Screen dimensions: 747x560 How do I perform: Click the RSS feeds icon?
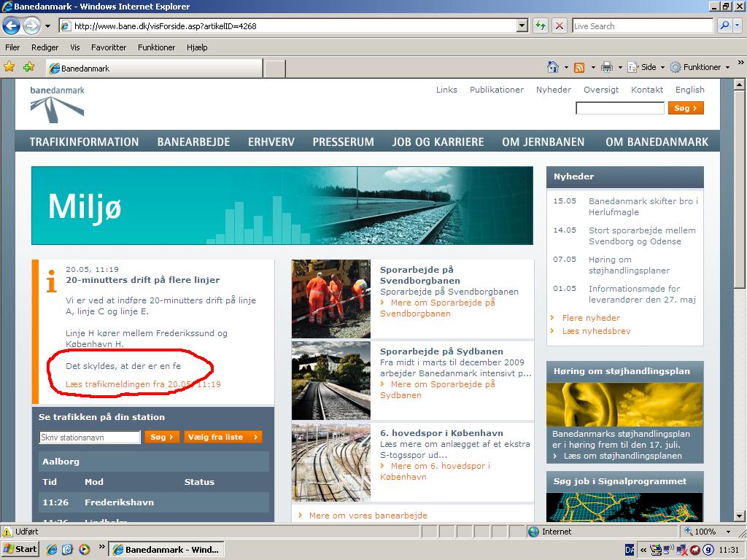[579, 67]
